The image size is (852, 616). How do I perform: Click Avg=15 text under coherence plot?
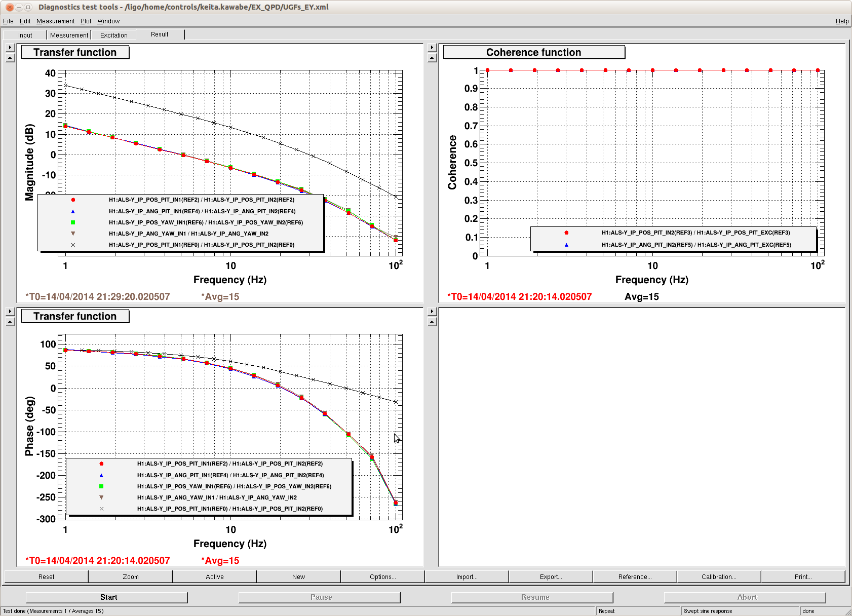pos(641,296)
